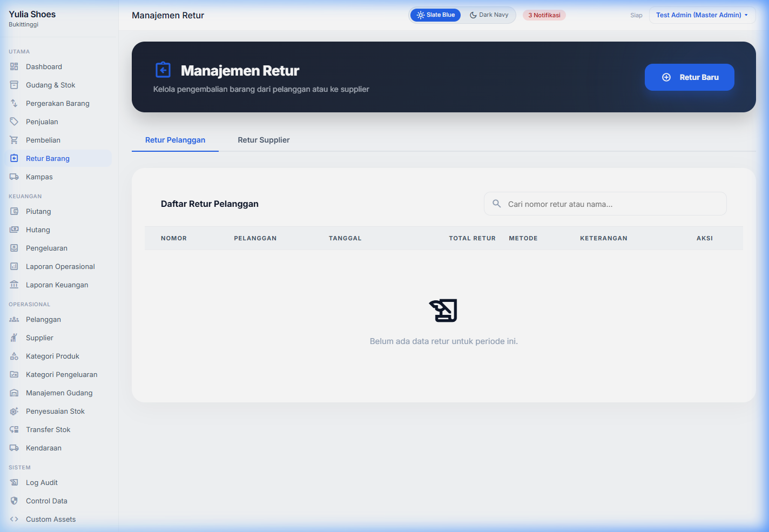Open Dashboard from sidebar menu
This screenshot has width=769, height=532.
(57, 66)
